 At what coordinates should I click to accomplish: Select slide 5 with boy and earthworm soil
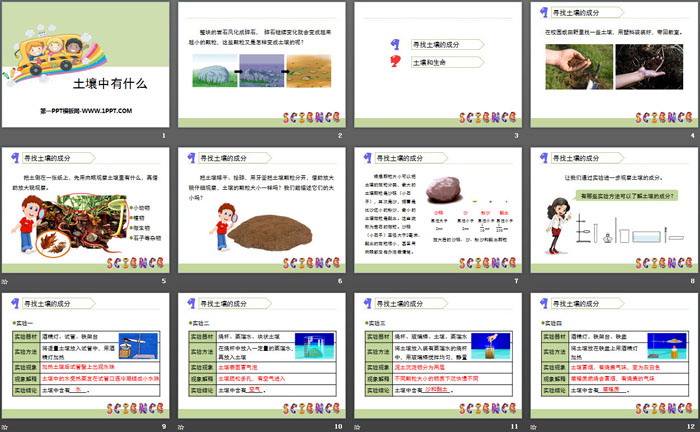[x=85, y=210]
